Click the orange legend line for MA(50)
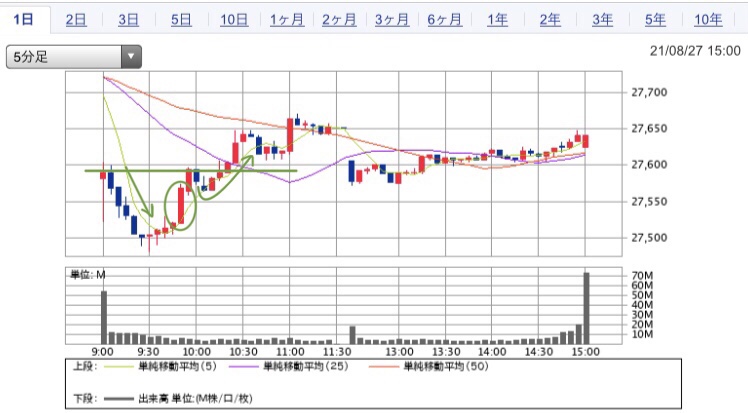Screen dimensions: 748x413 click(383, 366)
